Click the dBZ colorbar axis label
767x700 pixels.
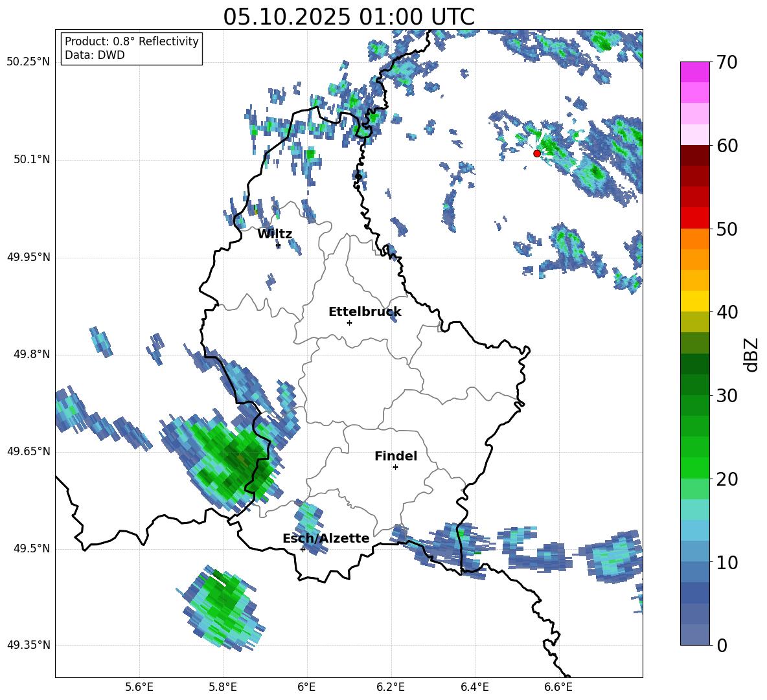coord(752,354)
